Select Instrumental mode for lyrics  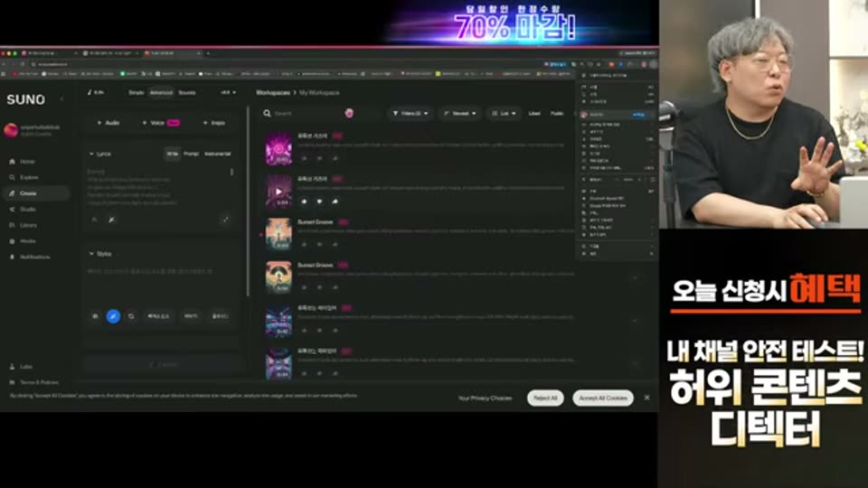tap(218, 154)
